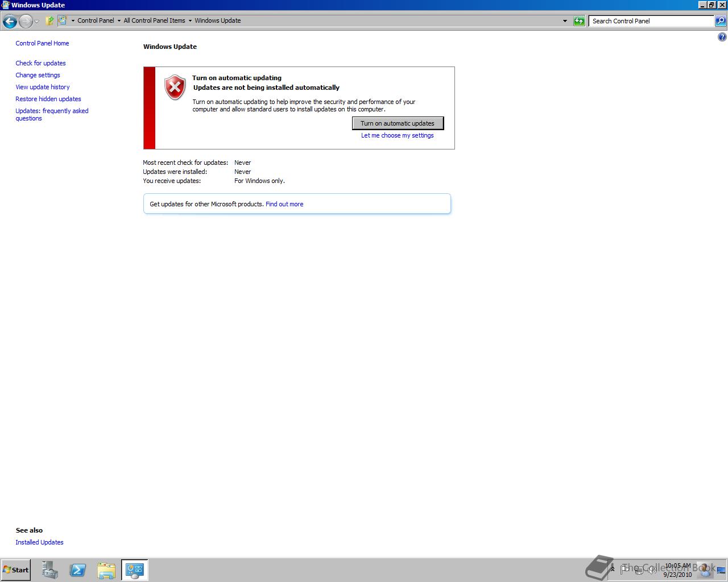Click Show desktop icon at taskbar end

pos(721,570)
